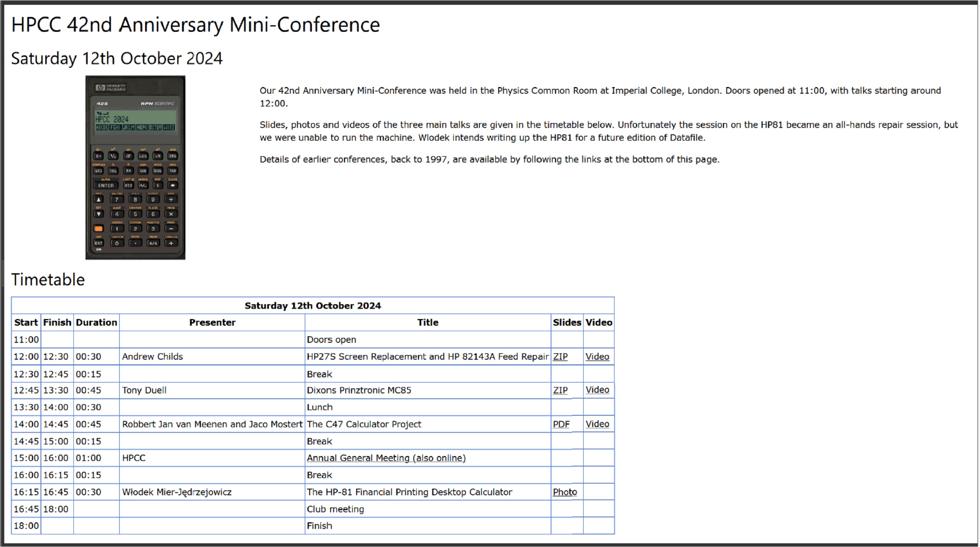Click the Doors open title cell
The image size is (980, 547).
331,340
